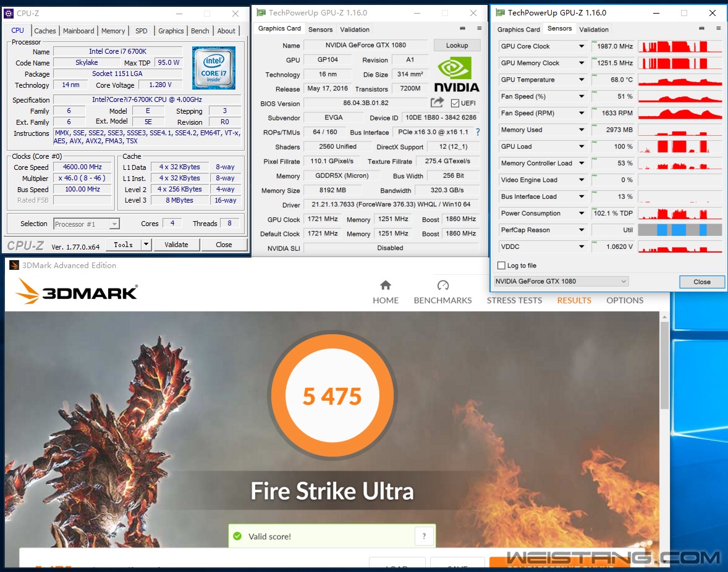The height and width of the screenshot is (572, 728).
Task: Open the GPU-Z hamburger menu
Action: (478, 28)
